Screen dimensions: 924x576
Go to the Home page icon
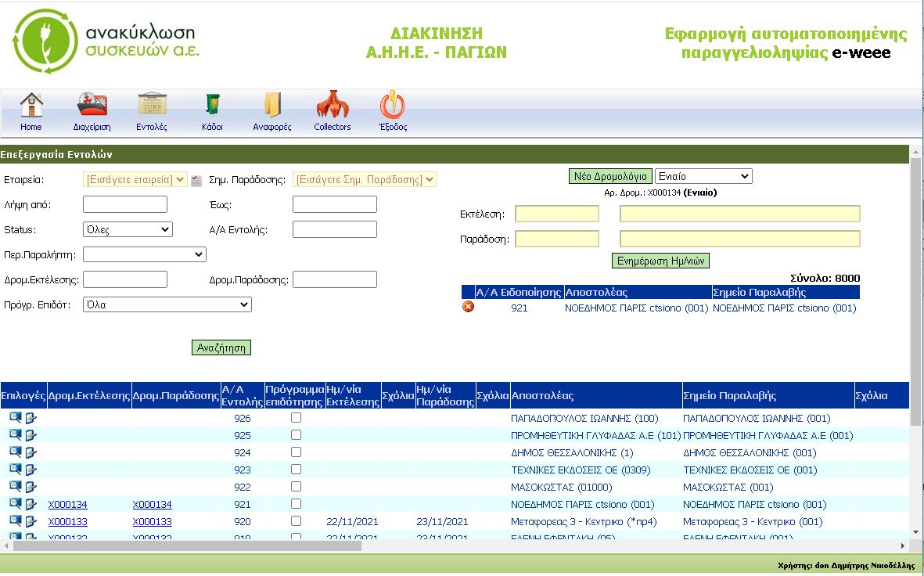click(x=31, y=106)
